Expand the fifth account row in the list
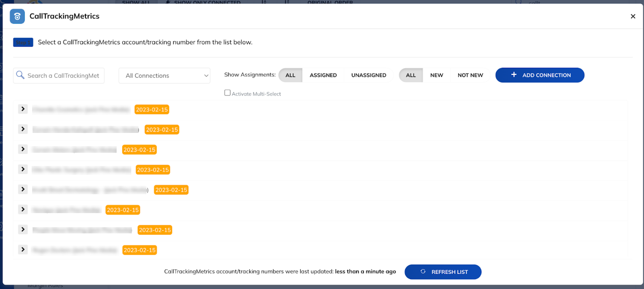This screenshot has width=644, height=289. coord(23,189)
